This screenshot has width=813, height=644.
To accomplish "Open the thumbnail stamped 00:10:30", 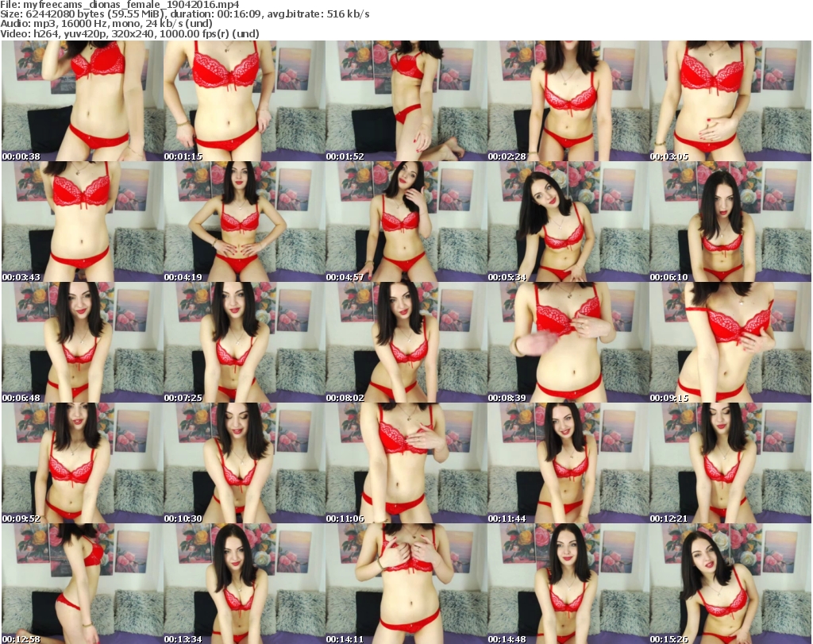I will pos(245,464).
